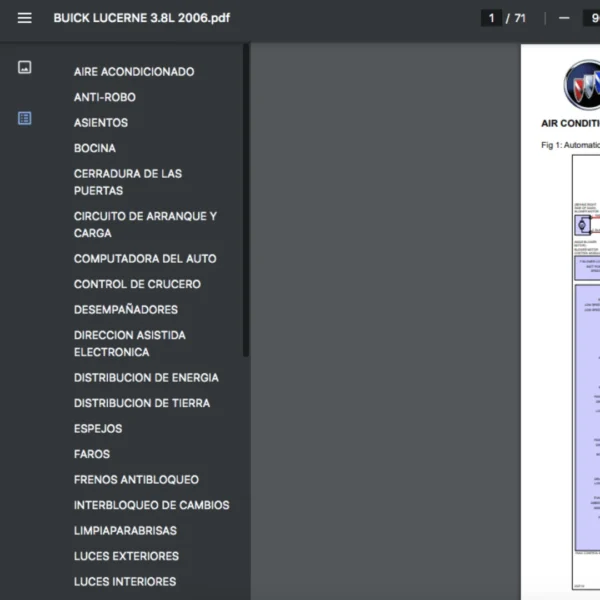This screenshot has height=600, width=600.
Task: Go to the FAROS section
Action: pyautogui.click(x=92, y=454)
